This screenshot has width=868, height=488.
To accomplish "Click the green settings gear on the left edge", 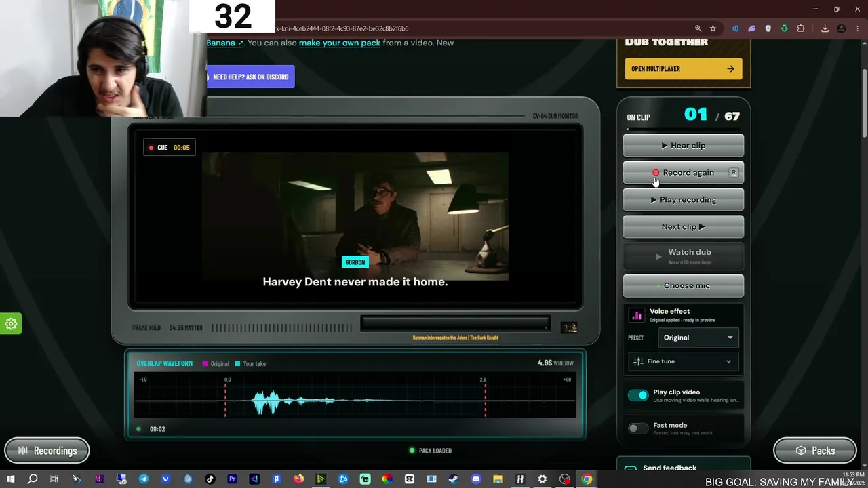I will pyautogui.click(x=11, y=324).
